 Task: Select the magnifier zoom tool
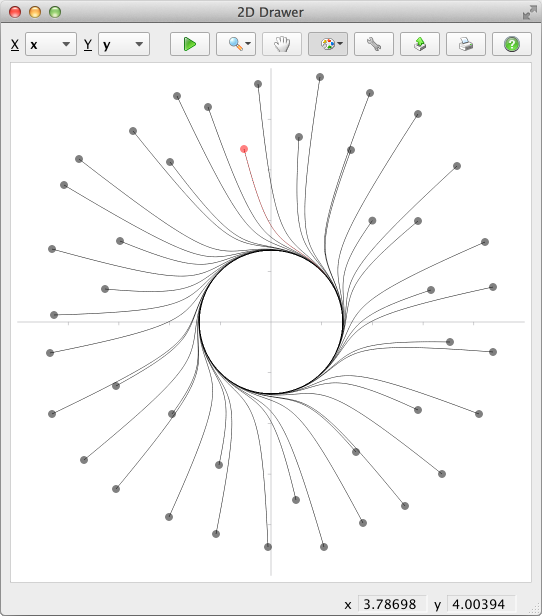pos(235,44)
